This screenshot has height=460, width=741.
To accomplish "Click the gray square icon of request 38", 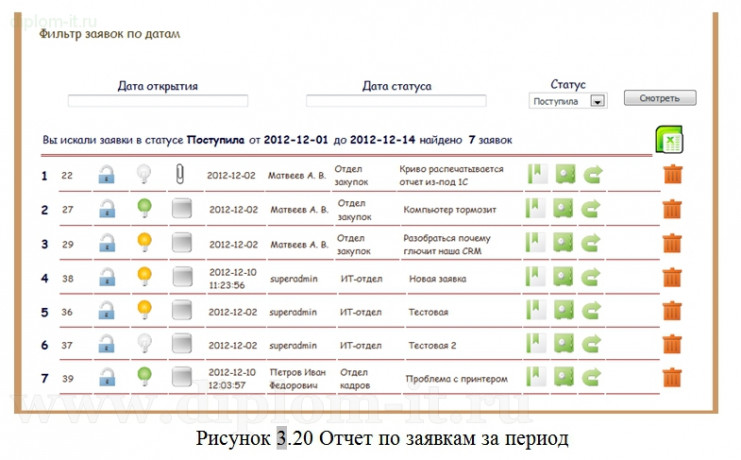I will click(182, 277).
